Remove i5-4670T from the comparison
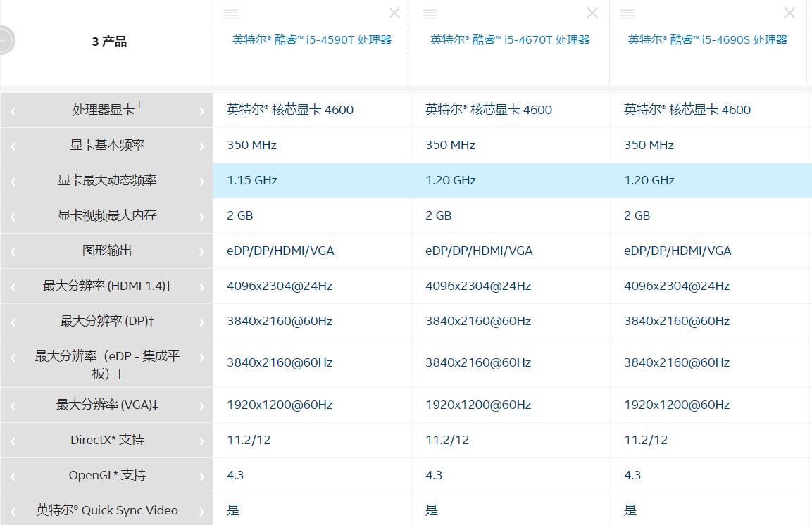The width and height of the screenshot is (812, 525). [x=592, y=12]
